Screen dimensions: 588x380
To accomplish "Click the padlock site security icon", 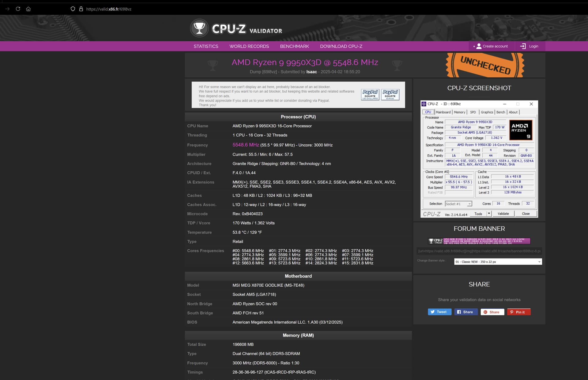I will point(81,9).
